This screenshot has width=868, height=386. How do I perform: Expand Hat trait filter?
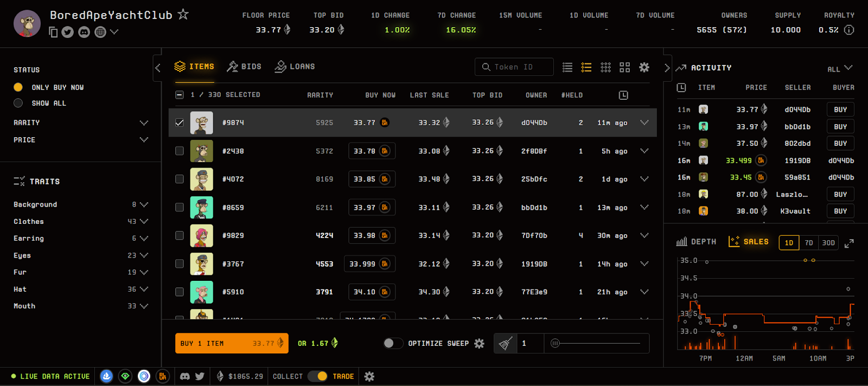click(144, 289)
